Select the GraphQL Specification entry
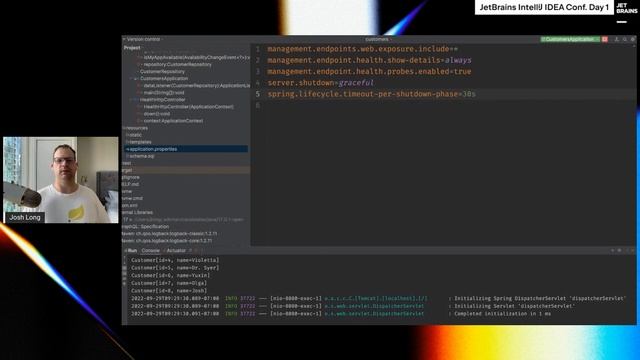This screenshot has height=360, width=640. [145, 227]
